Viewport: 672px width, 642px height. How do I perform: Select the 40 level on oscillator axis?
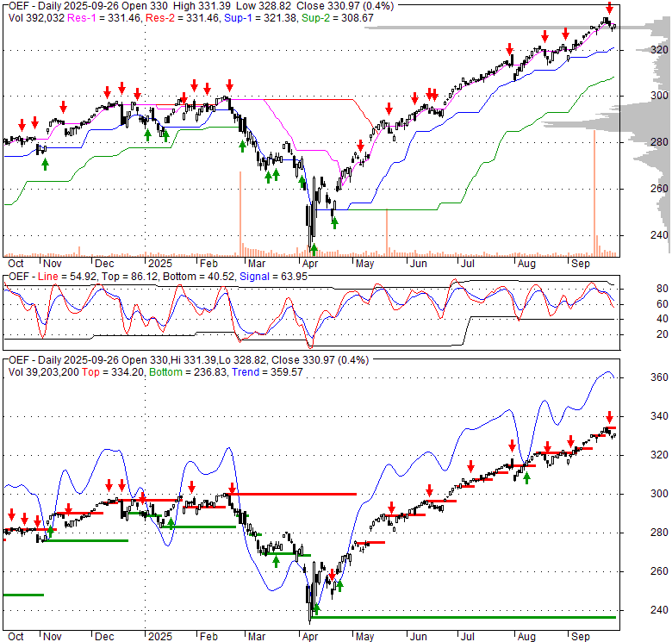(x=663, y=319)
